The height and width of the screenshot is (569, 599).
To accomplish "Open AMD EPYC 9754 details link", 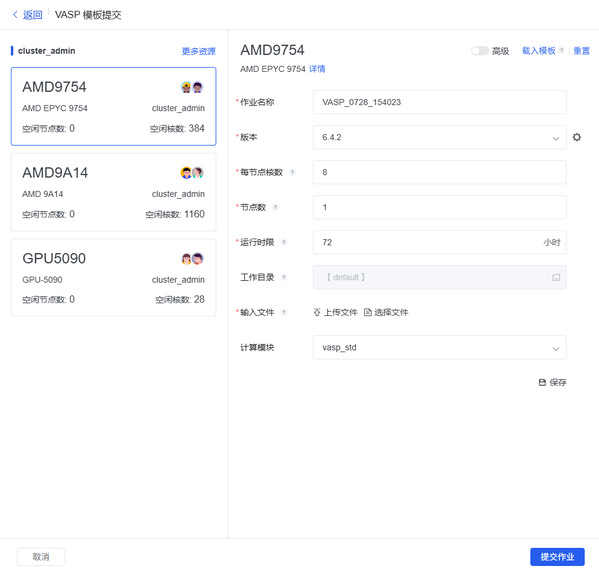I will 317,69.
